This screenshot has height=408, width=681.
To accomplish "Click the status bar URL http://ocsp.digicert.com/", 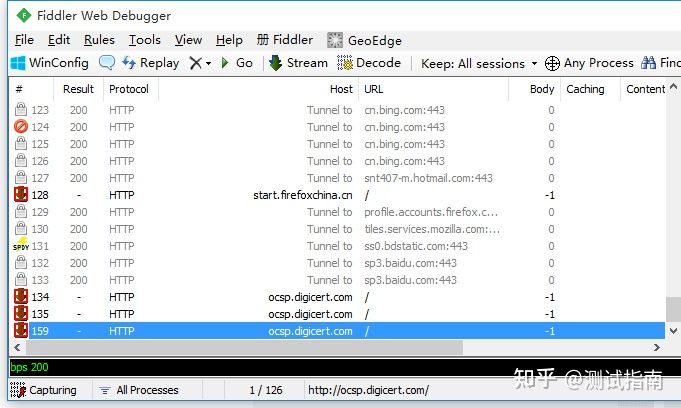I will (x=368, y=390).
